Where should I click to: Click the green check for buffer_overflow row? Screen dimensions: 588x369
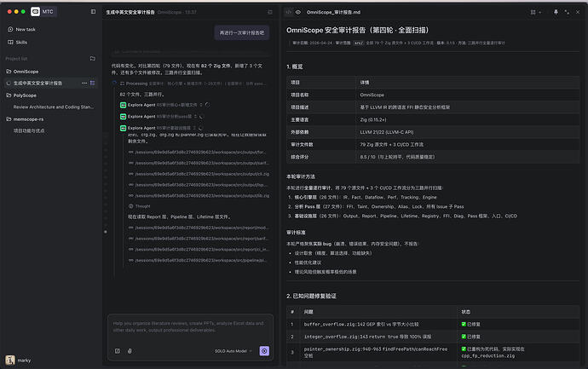pos(464,325)
